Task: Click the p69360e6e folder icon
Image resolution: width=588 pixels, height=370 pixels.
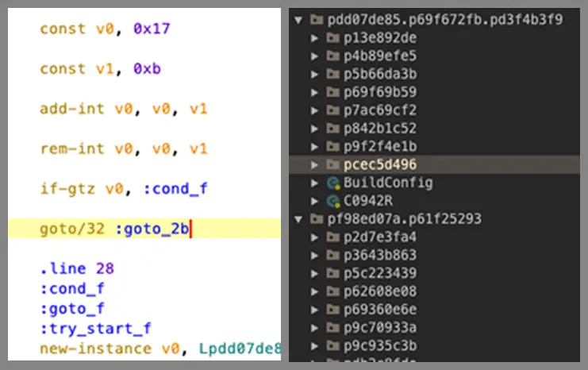Action: (x=332, y=309)
